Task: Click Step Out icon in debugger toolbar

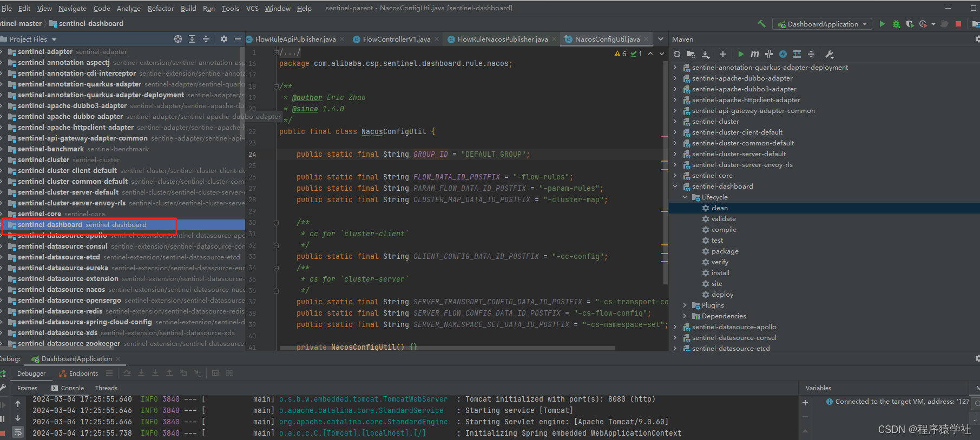Action: coord(169,373)
